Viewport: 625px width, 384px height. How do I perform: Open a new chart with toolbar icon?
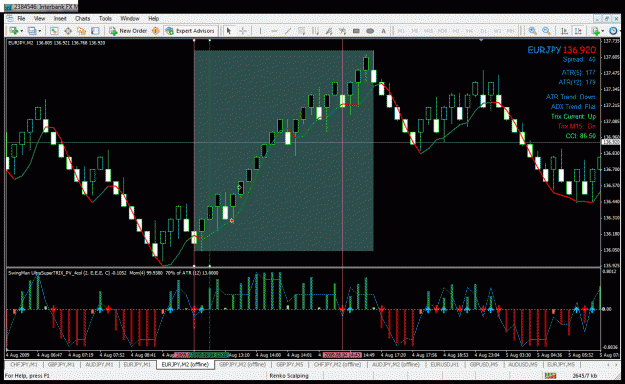[x=13, y=31]
